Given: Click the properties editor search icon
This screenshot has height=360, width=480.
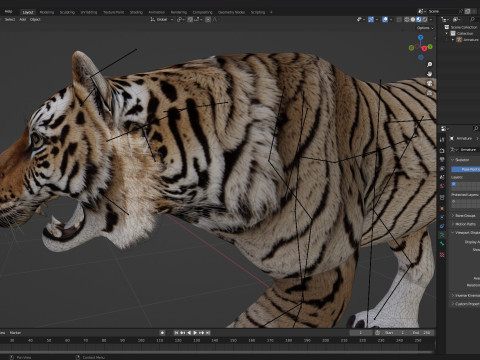Looking at the screenshot, I should (x=476, y=128).
